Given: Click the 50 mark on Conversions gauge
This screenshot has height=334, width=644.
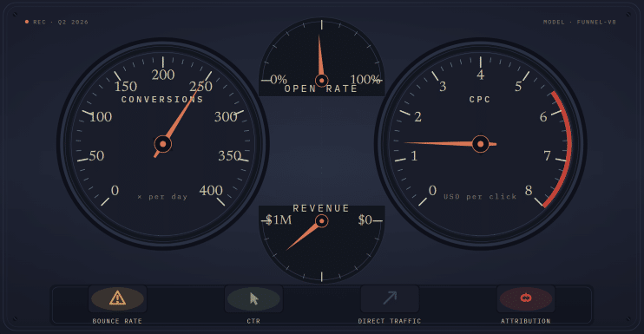Looking at the screenshot, I should click(96, 156).
